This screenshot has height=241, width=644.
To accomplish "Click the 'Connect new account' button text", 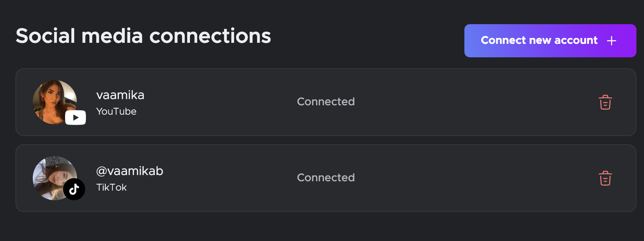I will coord(539,40).
